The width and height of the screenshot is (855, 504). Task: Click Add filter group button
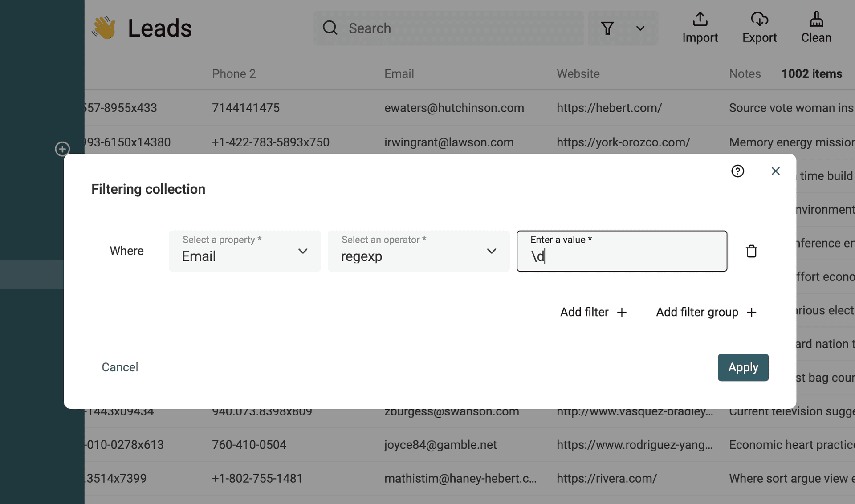pyautogui.click(x=706, y=312)
